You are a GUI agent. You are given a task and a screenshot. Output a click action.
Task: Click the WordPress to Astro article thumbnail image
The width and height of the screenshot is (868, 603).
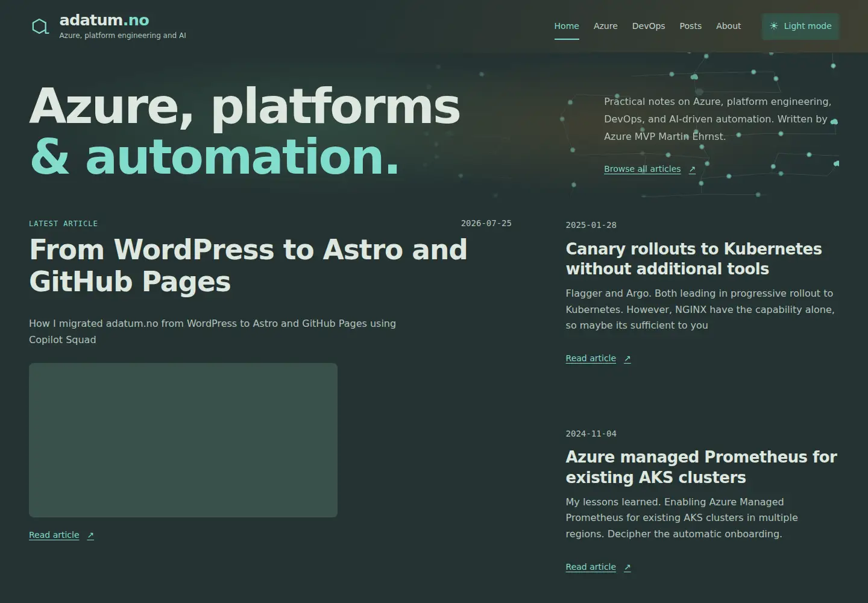183,440
